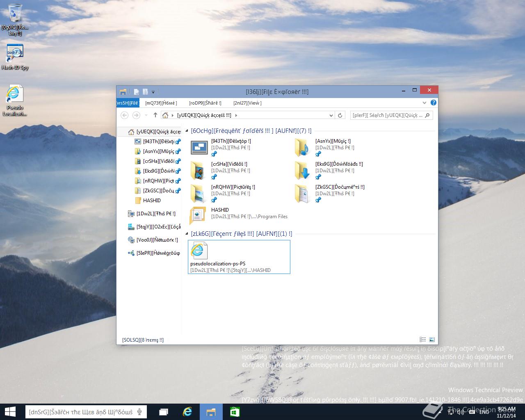Click the pin icon beside Music in the navigation pane

coord(178,151)
